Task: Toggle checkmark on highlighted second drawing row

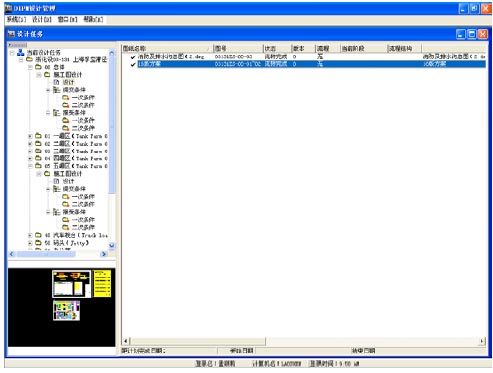Action: (x=133, y=64)
